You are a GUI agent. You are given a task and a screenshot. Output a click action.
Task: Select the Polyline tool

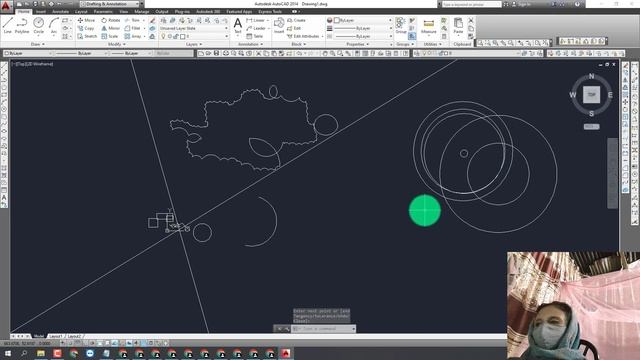22,25
